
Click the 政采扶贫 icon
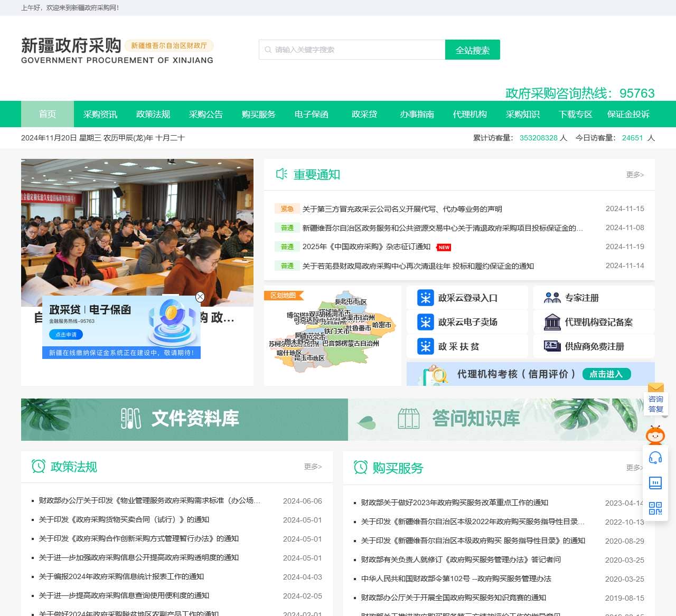tap(425, 346)
